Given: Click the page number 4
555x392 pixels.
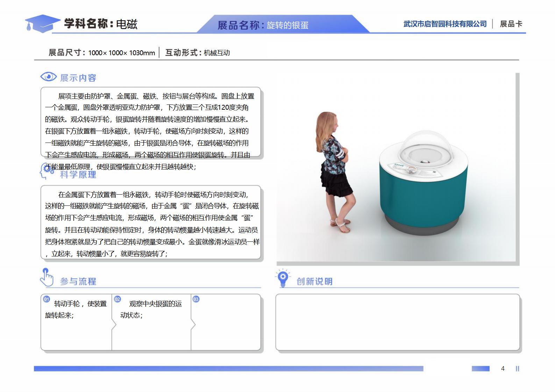Looking at the screenshot, I should tap(503, 369).
